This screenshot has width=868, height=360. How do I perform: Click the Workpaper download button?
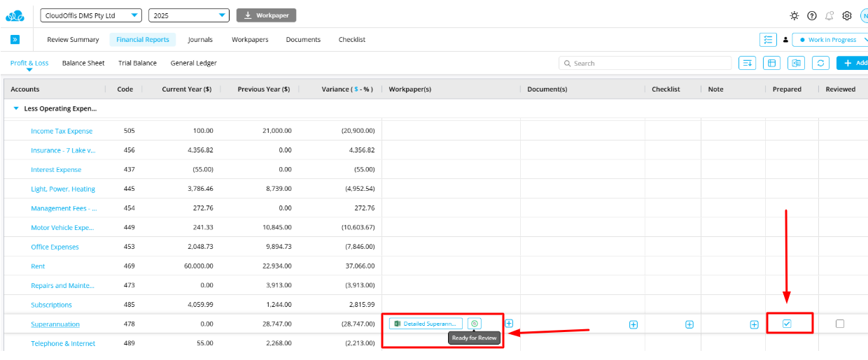pos(266,15)
